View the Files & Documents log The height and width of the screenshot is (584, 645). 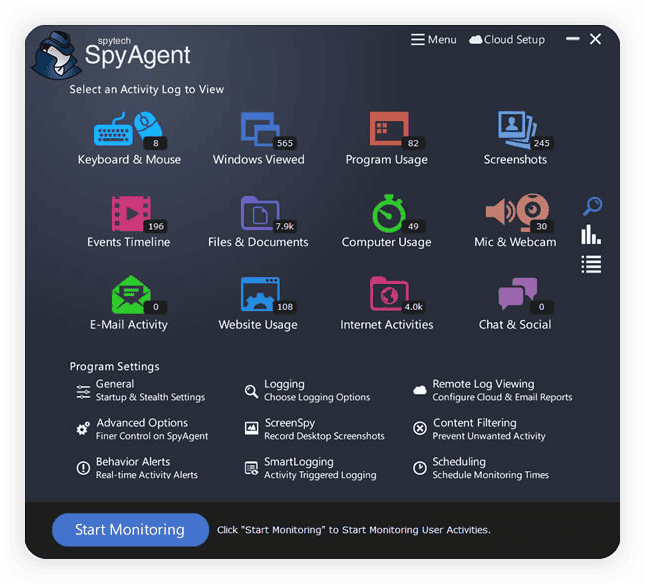[x=258, y=222]
